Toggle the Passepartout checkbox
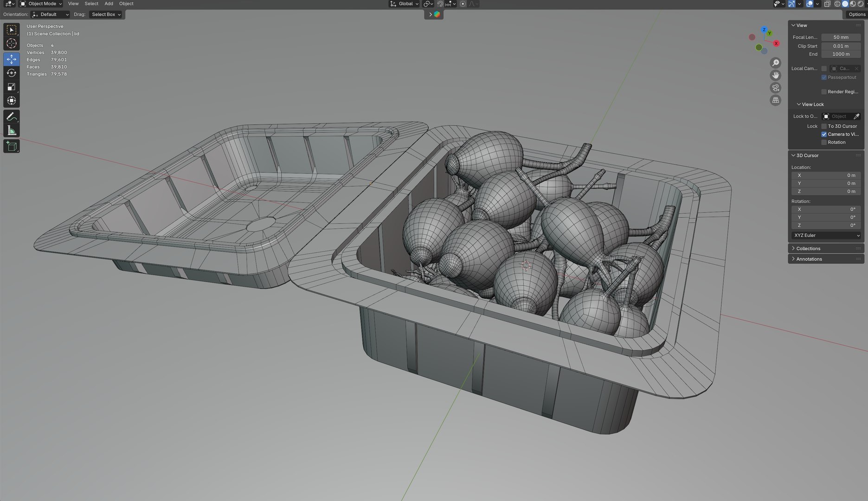Viewport: 868px width, 501px height. click(x=824, y=77)
